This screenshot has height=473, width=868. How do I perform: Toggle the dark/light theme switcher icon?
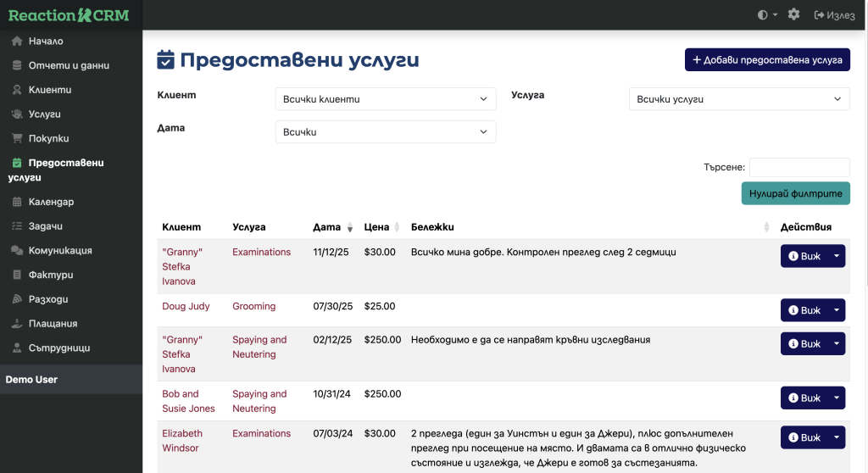pyautogui.click(x=767, y=14)
